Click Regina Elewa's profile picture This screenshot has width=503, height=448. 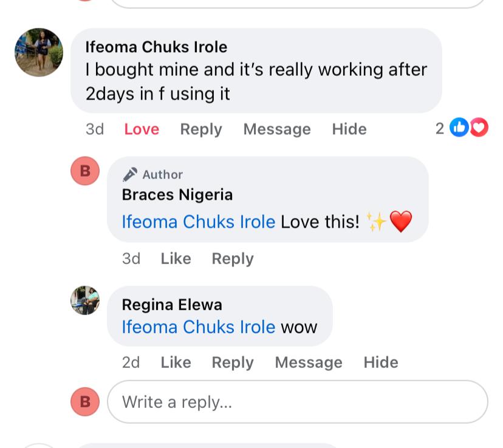[x=85, y=300]
